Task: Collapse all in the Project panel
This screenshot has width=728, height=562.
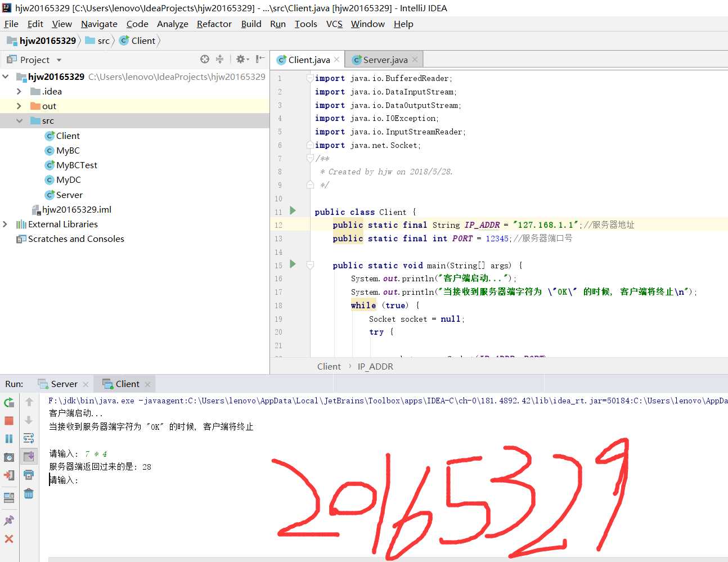Action: coord(219,59)
